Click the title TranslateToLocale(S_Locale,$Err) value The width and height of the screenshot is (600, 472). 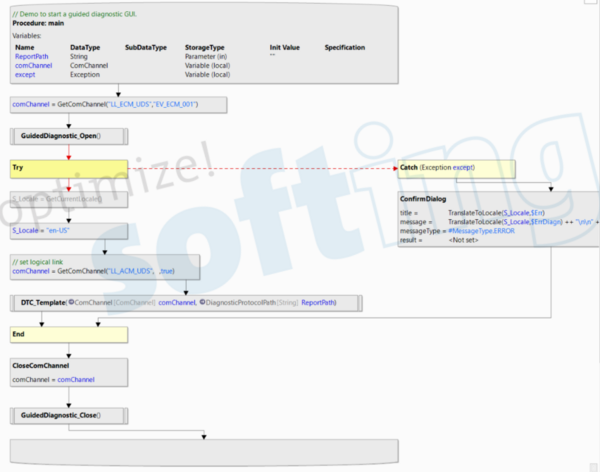pos(496,213)
